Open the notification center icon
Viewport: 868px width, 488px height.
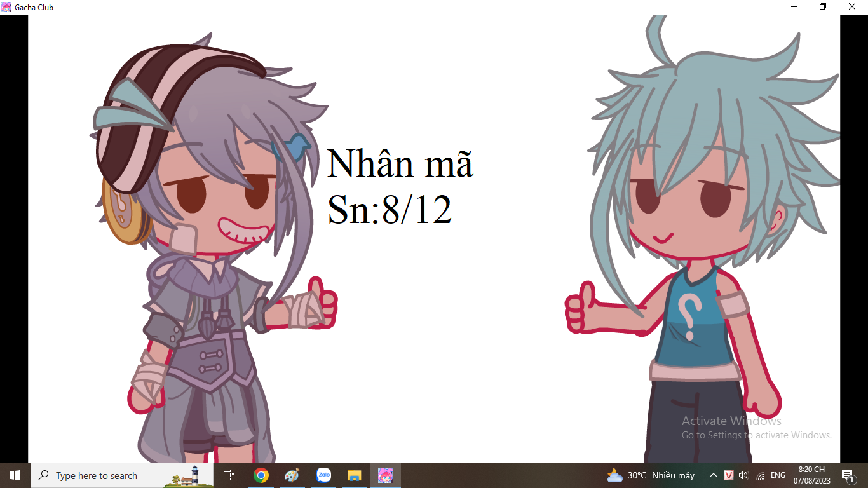848,475
